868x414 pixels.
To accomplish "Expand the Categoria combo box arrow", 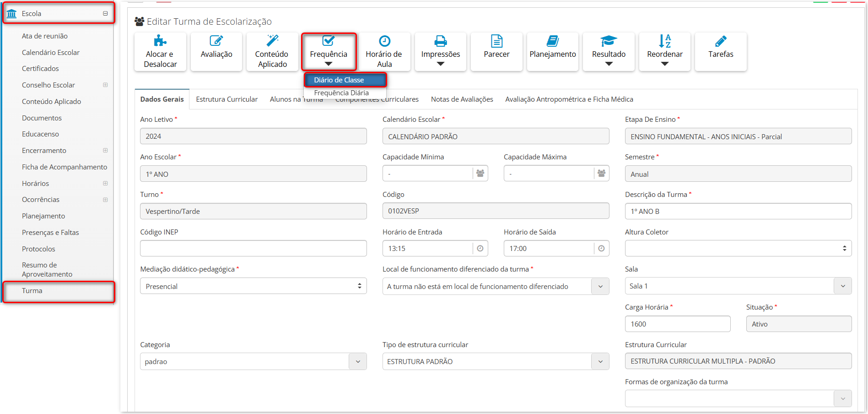I will (358, 361).
